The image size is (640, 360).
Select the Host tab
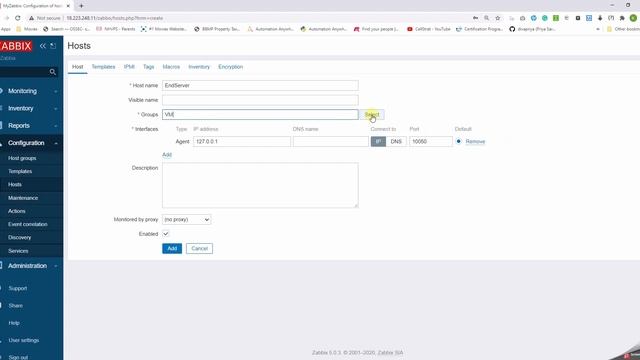point(78,67)
